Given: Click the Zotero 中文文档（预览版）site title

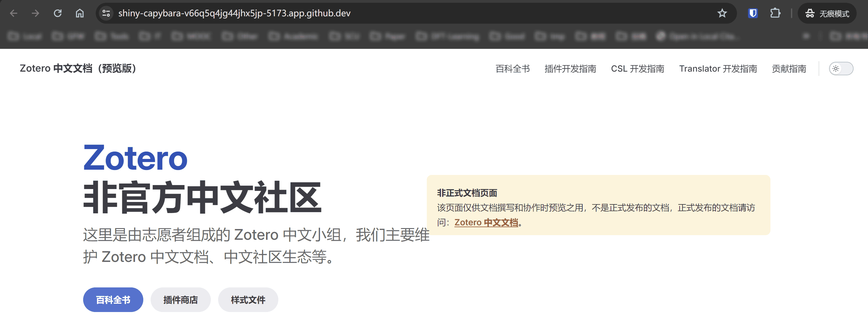Looking at the screenshot, I should click(78, 69).
